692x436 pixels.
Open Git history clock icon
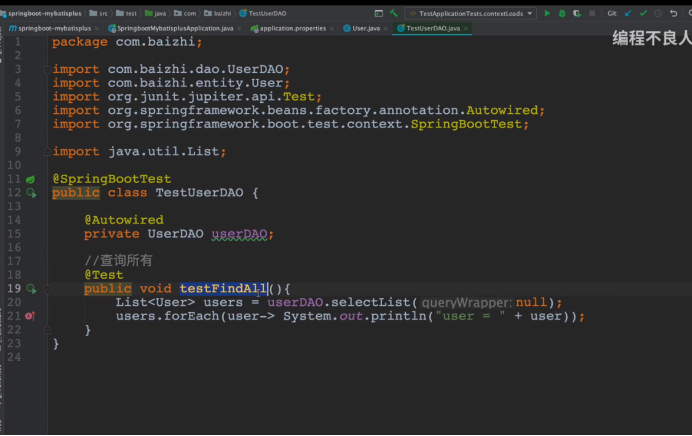click(x=658, y=13)
